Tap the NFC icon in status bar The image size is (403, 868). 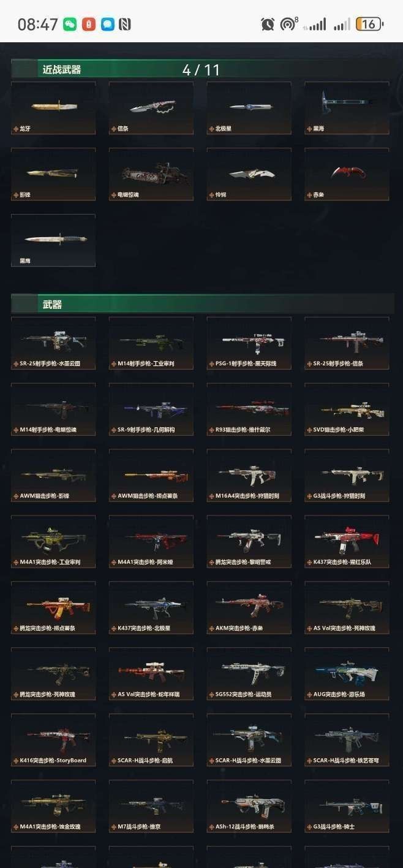(x=125, y=25)
